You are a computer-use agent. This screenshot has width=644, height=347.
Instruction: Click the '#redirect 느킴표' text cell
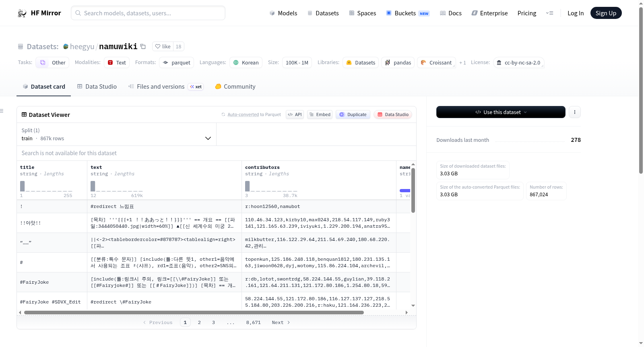point(165,206)
